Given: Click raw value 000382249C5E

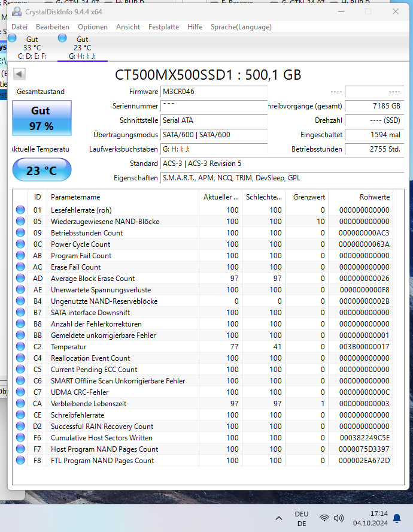Looking at the screenshot, I should pyautogui.click(x=365, y=438).
